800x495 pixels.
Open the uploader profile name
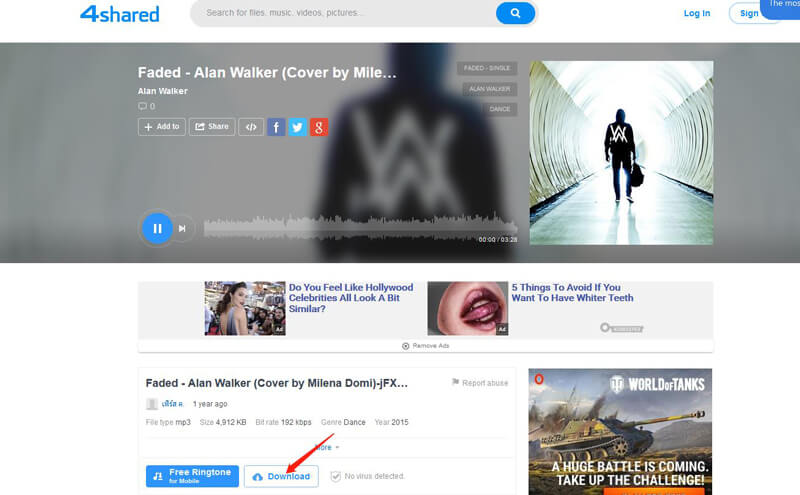tap(172, 404)
